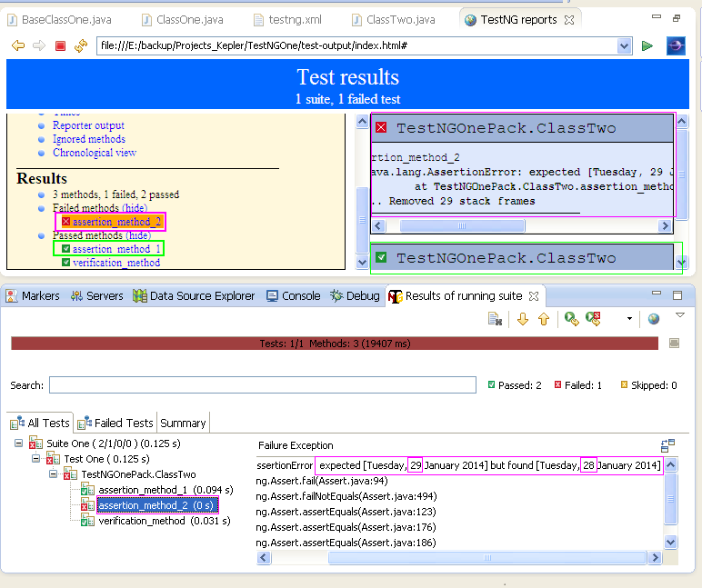Collapse the Test One tree node
Screen dimensions: 702x588
[x=35, y=458]
